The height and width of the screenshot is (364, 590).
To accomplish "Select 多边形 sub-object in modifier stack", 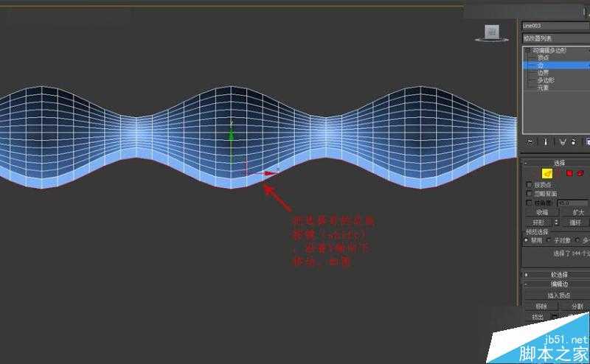I will 546,80.
